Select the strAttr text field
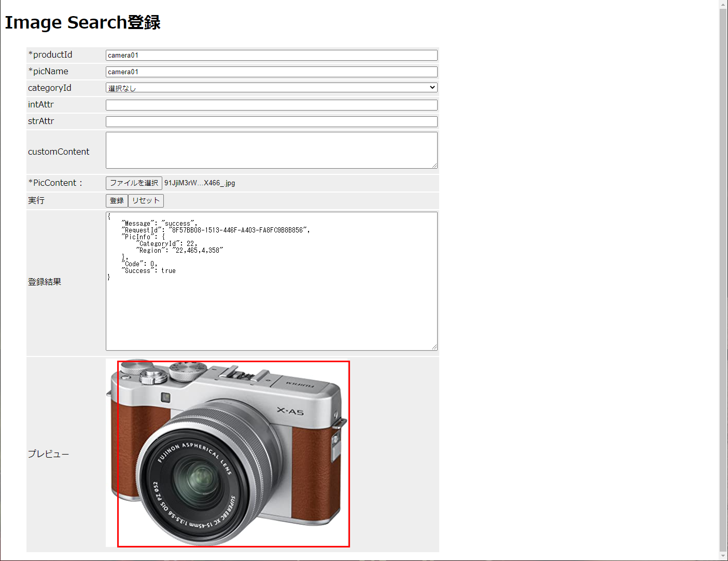Image resolution: width=728 pixels, height=561 pixels. (271, 121)
